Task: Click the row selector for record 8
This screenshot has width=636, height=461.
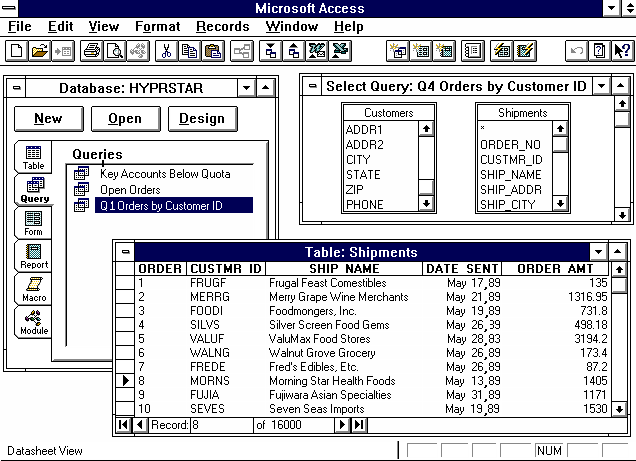Action: [125, 381]
